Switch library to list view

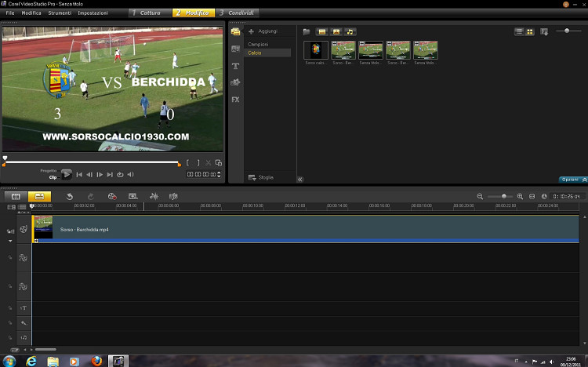click(x=519, y=31)
